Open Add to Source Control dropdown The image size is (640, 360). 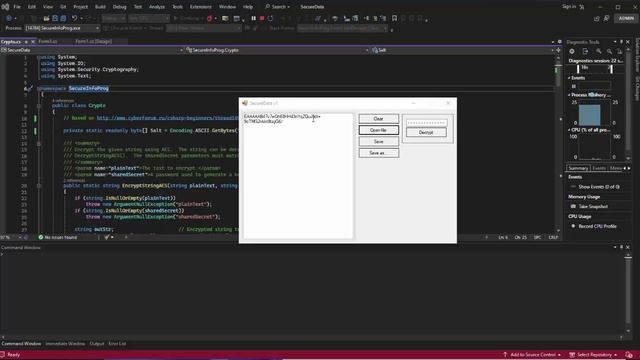pyautogui.click(x=532, y=355)
